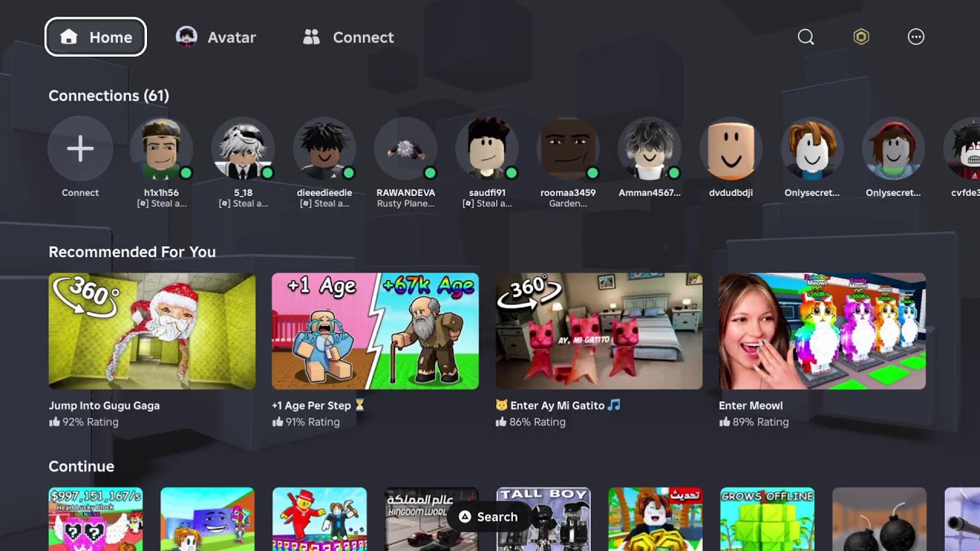Go to the Connect tab
980x551 pixels.
[x=348, y=37]
